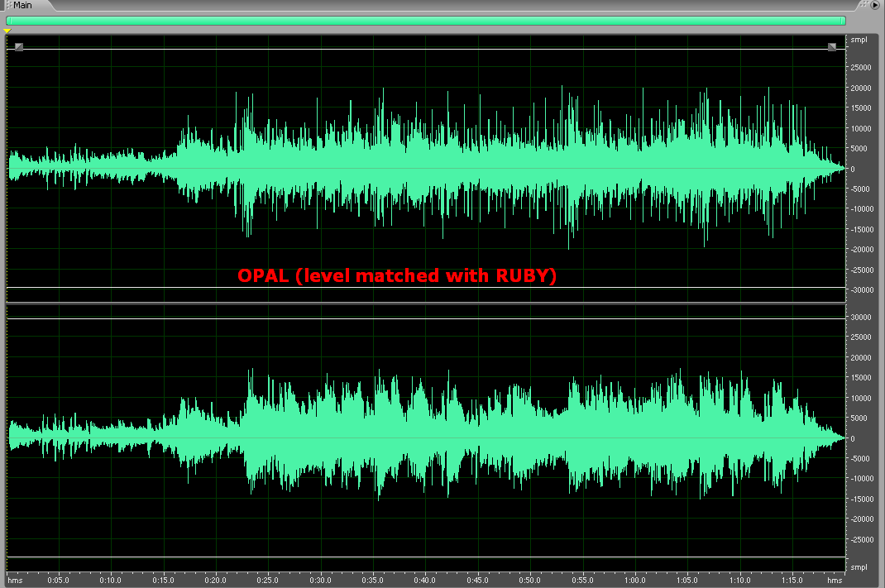
Task: Click the 0:45.0 mark on the time ruler
Action: pyautogui.click(x=477, y=580)
